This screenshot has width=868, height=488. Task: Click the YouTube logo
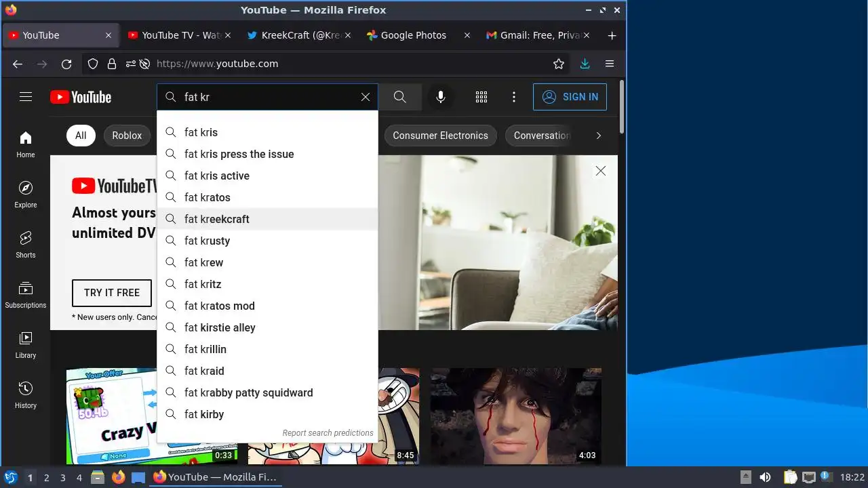coord(81,97)
